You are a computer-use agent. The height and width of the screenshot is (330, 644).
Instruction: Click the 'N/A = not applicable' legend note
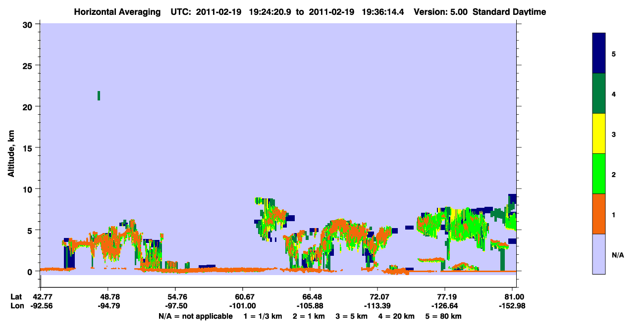195,316
